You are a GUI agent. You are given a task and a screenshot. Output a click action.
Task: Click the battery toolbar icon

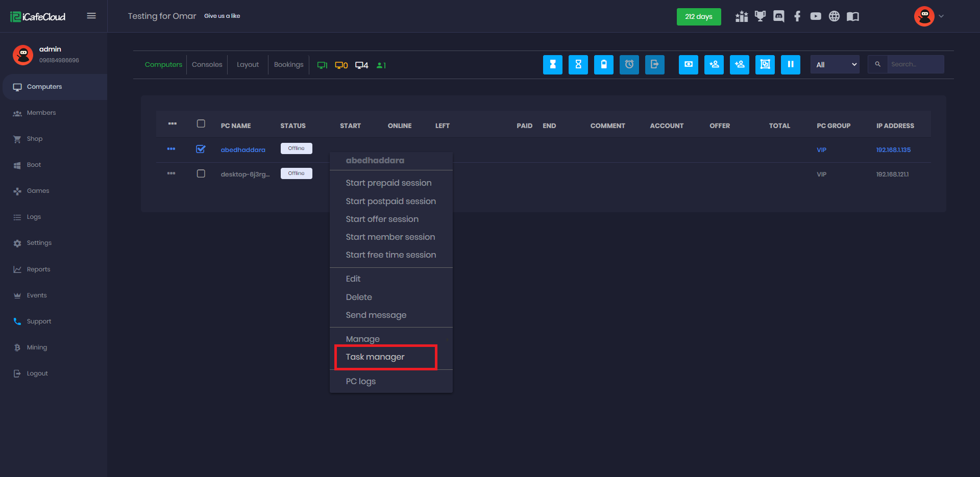(x=603, y=65)
